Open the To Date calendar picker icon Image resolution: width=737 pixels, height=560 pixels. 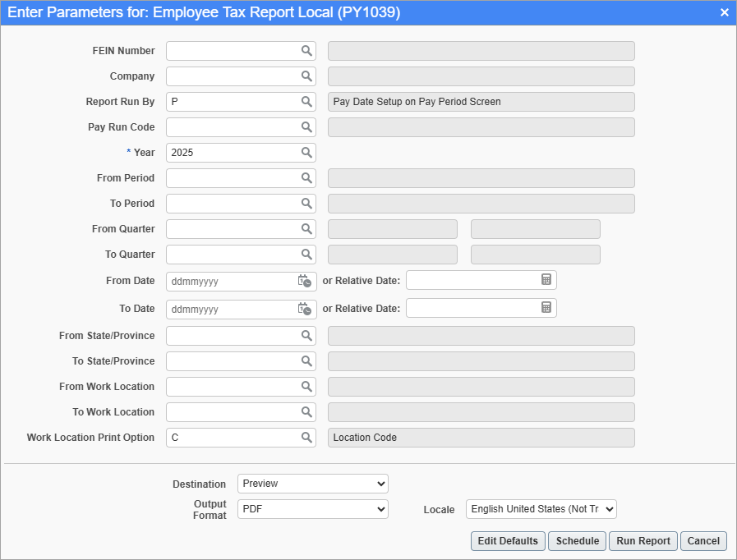(x=306, y=310)
